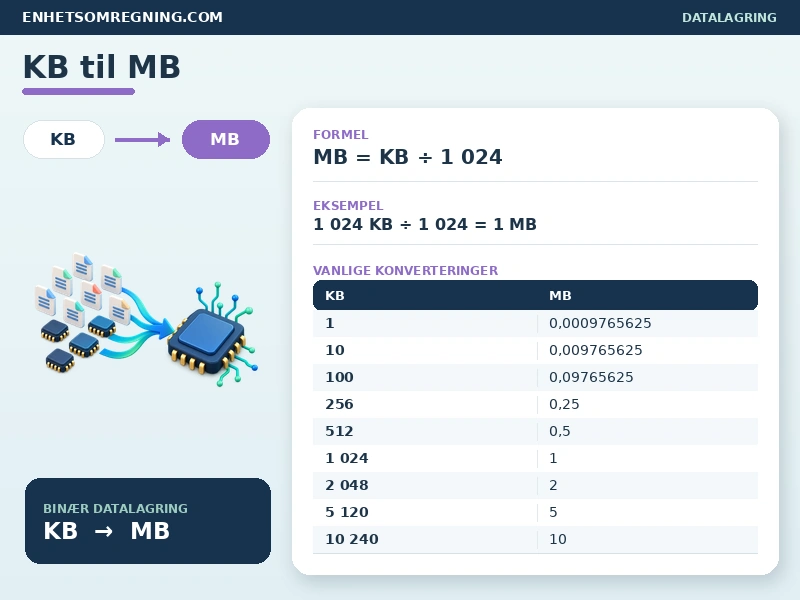This screenshot has width=800, height=600.
Task: Click the MB value 0,5
Action: (560, 431)
